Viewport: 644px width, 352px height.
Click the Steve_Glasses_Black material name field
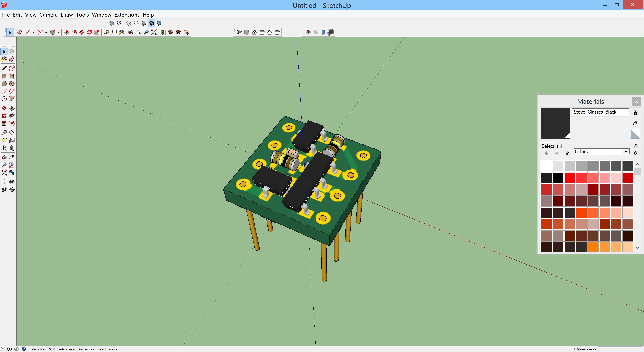(600, 112)
